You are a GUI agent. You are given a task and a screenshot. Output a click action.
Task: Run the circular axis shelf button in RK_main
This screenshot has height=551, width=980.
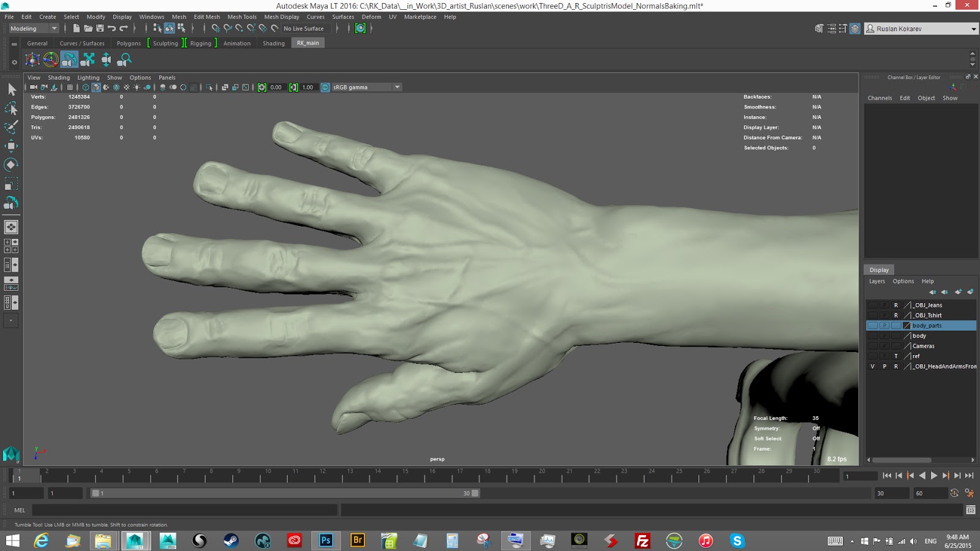51,59
